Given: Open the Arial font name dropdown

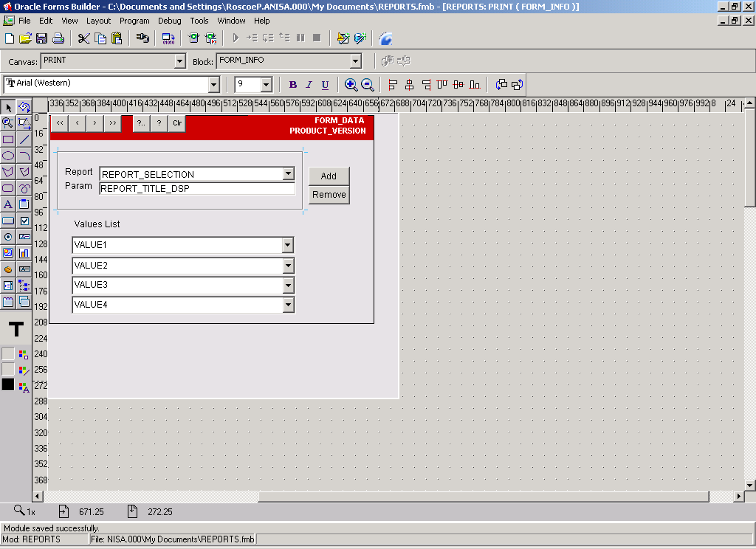Looking at the screenshot, I should click(x=214, y=85).
